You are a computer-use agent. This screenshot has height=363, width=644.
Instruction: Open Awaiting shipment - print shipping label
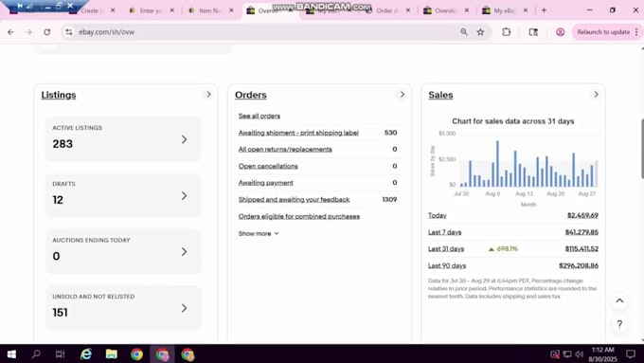pos(298,133)
